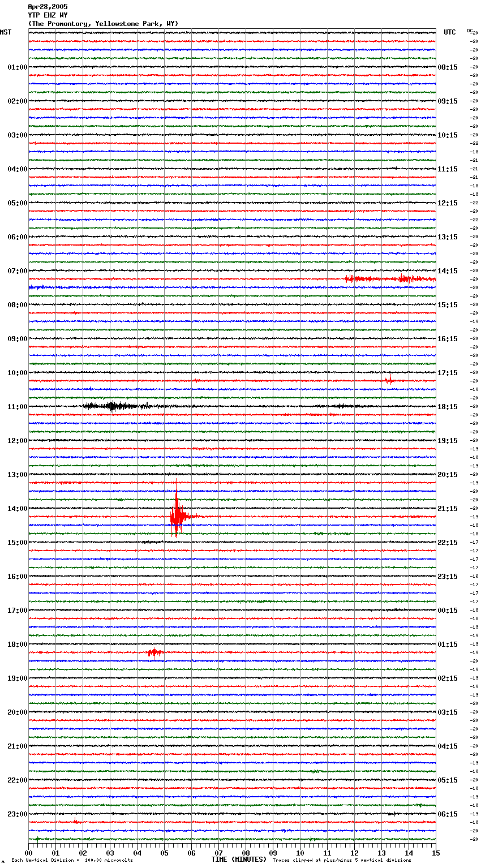Select the 02:00 MST time label

17,101
